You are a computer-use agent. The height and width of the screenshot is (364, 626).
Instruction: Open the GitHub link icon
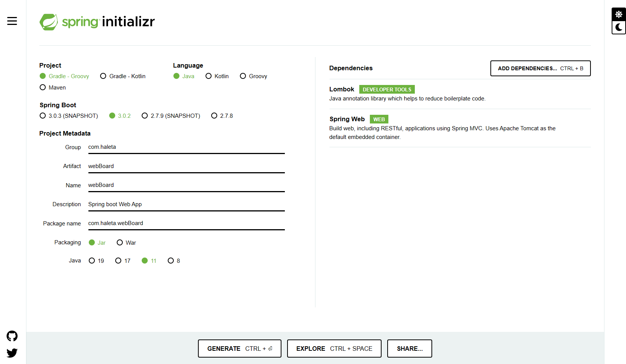(12, 336)
